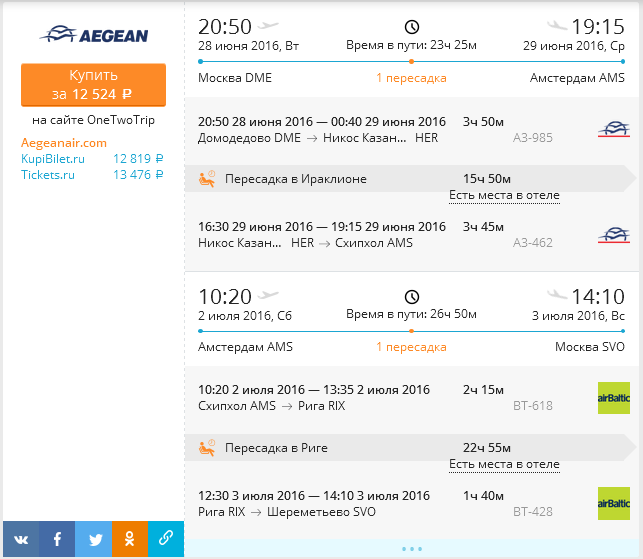Image resolution: width=643 pixels, height=559 pixels.
Task: Open hotel availability link for Heraklion layover
Action: point(504,195)
